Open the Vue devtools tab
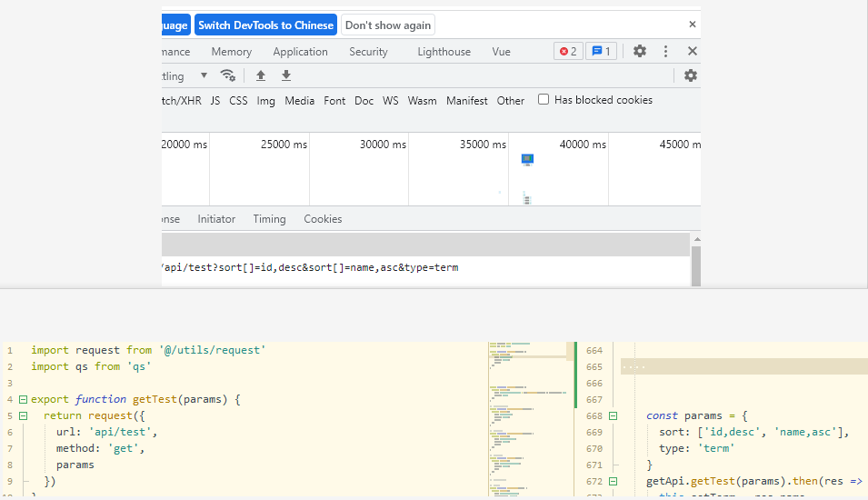 pyautogui.click(x=501, y=52)
